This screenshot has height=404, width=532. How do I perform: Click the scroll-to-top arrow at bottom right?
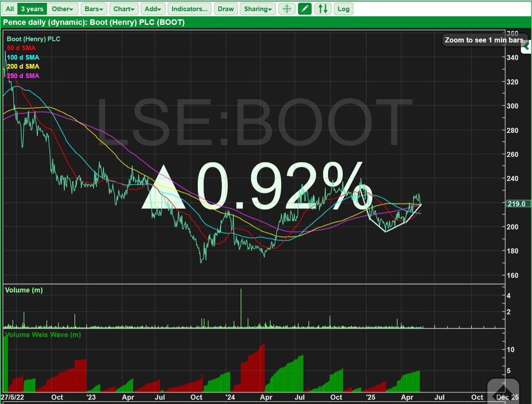pyautogui.click(x=503, y=390)
